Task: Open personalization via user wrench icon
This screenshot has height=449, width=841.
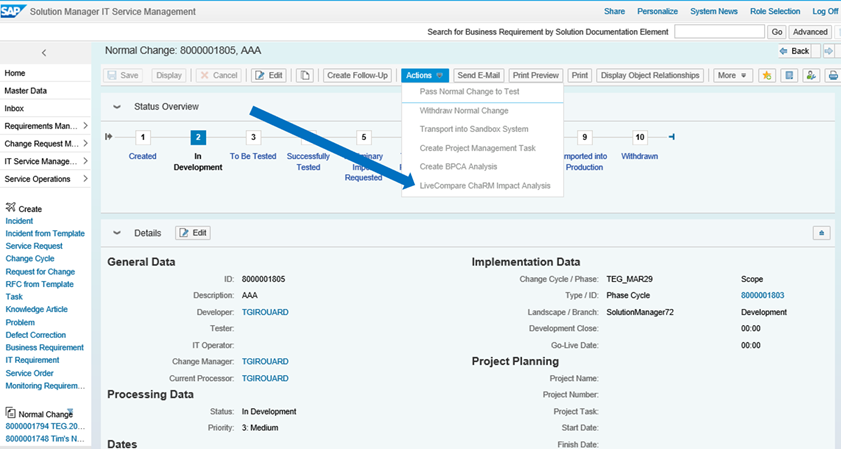Action: 811,75
